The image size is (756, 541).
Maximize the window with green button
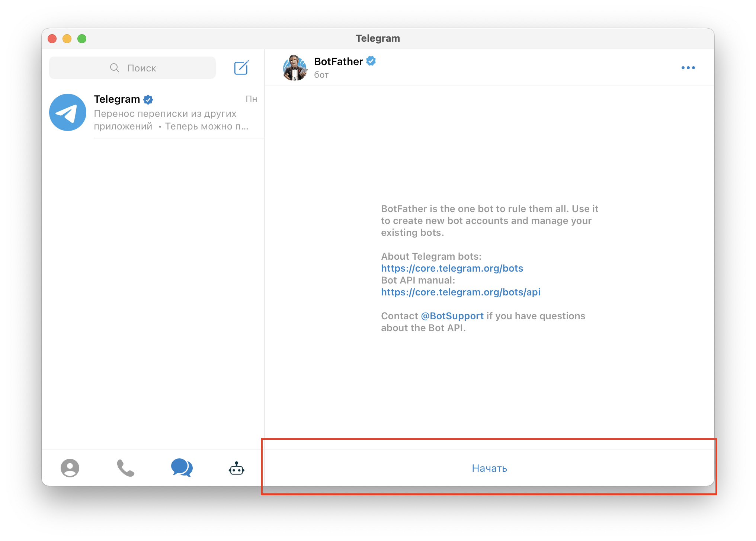pos(82,39)
